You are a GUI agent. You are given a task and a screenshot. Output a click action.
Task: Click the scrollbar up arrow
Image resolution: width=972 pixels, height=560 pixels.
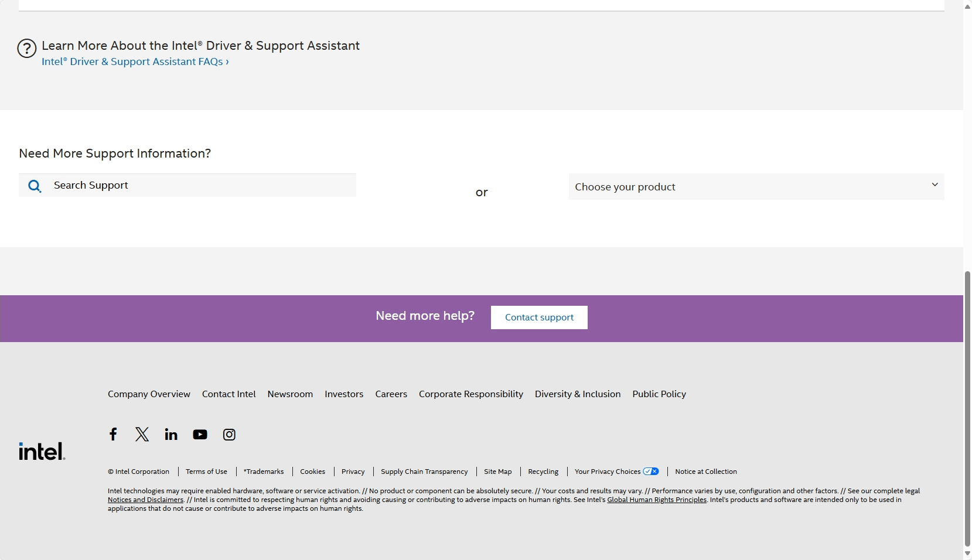click(x=967, y=6)
